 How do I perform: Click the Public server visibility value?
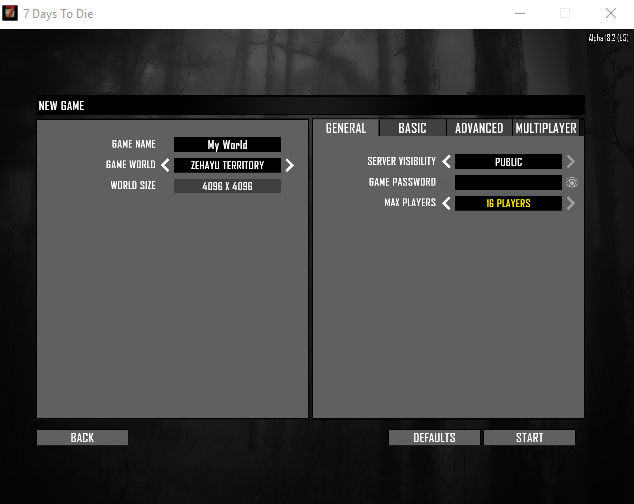(508, 162)
